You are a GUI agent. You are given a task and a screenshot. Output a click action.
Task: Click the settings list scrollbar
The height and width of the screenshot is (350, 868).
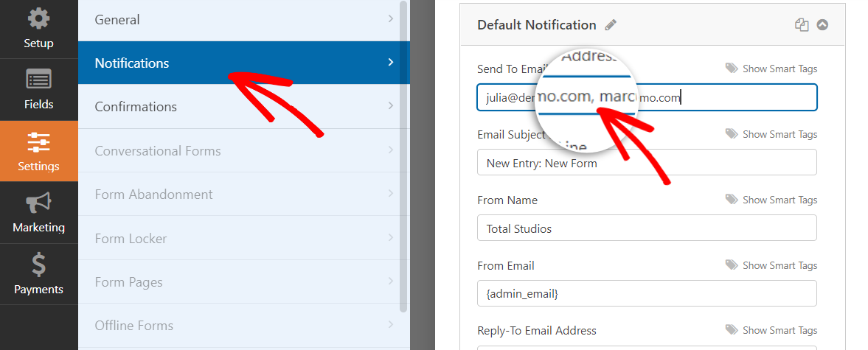(403, 156)
